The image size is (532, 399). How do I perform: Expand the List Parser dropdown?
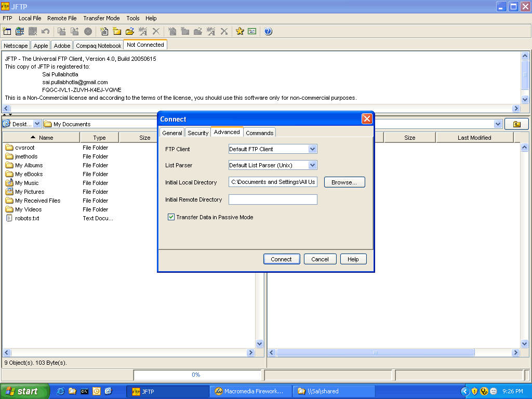tap(312, 165)
